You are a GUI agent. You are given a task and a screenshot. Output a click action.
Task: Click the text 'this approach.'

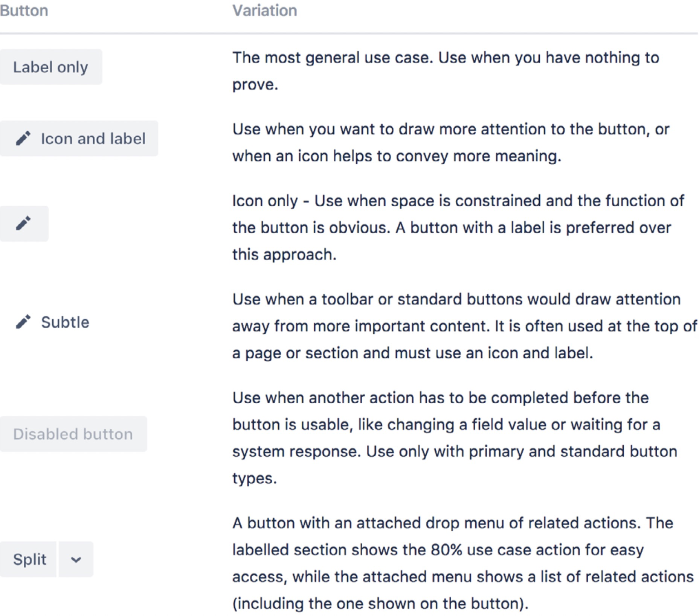click(284, 255)
